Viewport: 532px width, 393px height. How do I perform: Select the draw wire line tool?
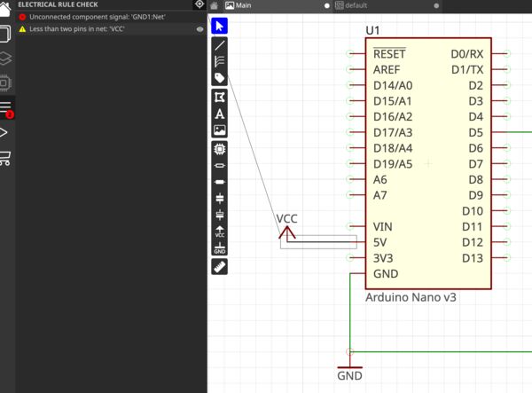(x=220, y=45)
